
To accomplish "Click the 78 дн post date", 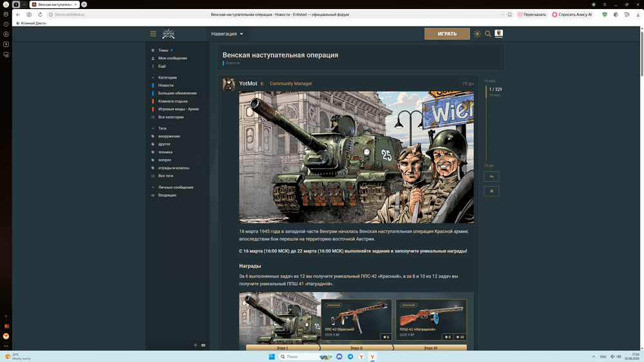I will pos(468,83).
